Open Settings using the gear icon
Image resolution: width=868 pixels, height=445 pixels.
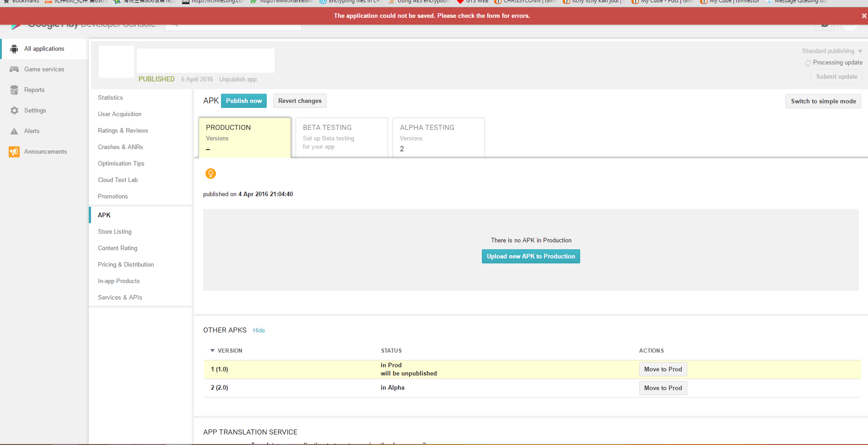click(14, 110)
